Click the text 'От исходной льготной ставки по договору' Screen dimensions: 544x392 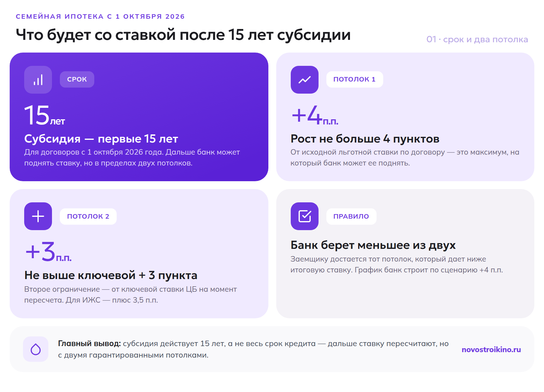(x=368, y=152)
